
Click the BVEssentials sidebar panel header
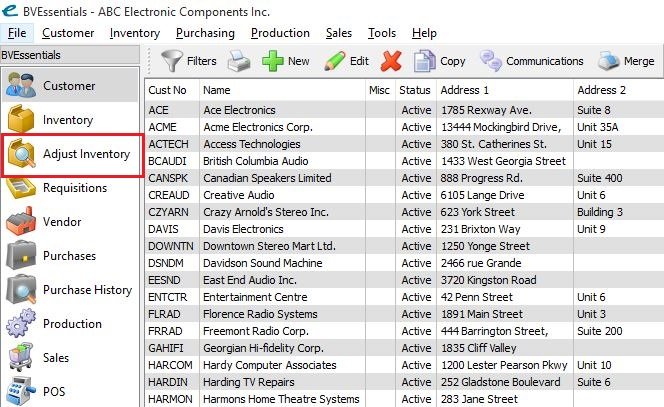point(70,55)
